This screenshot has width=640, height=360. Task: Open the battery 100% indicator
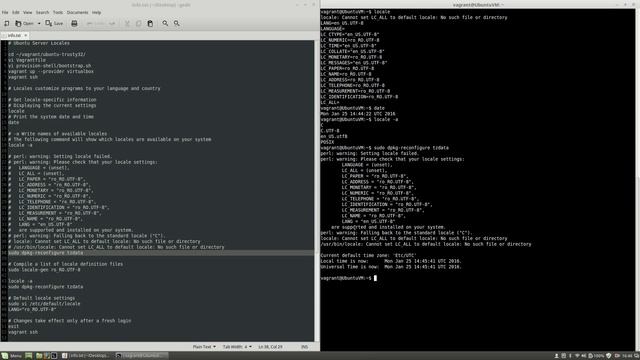click(596, 356)
